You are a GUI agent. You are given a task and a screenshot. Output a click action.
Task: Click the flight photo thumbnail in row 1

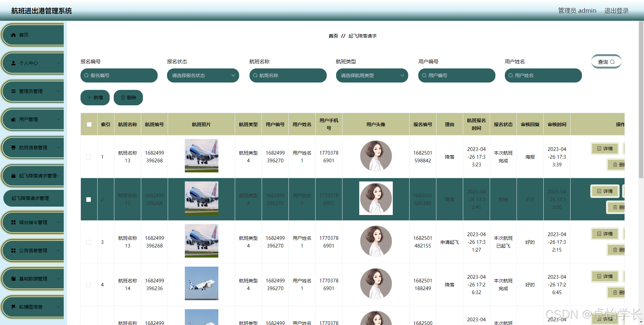point(202,156)
